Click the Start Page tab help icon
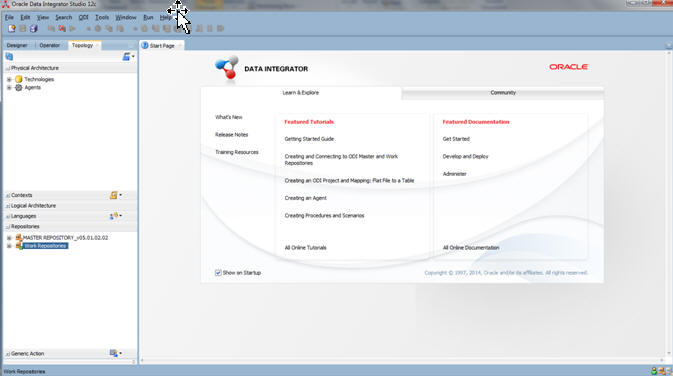The image size is (673, 376). 145,45
